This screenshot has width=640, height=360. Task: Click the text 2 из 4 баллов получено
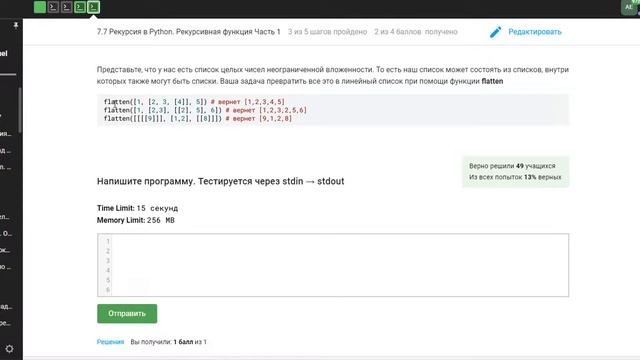[416, 32]
